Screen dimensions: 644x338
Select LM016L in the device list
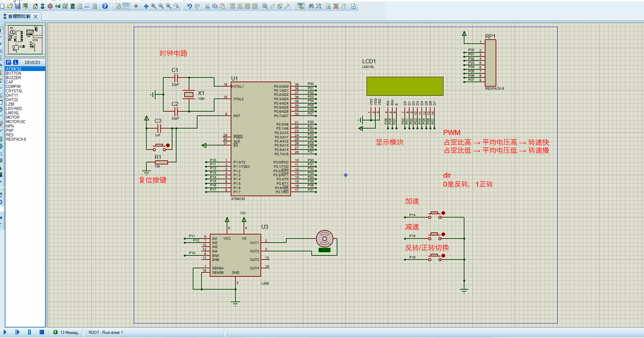pos(25,113)
